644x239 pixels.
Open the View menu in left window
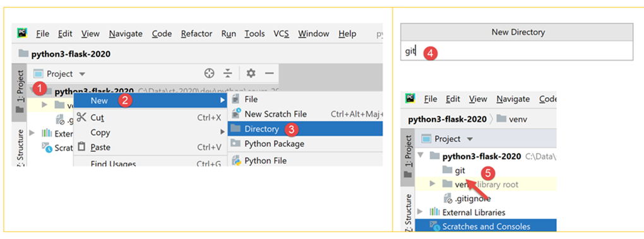(90, 33)
